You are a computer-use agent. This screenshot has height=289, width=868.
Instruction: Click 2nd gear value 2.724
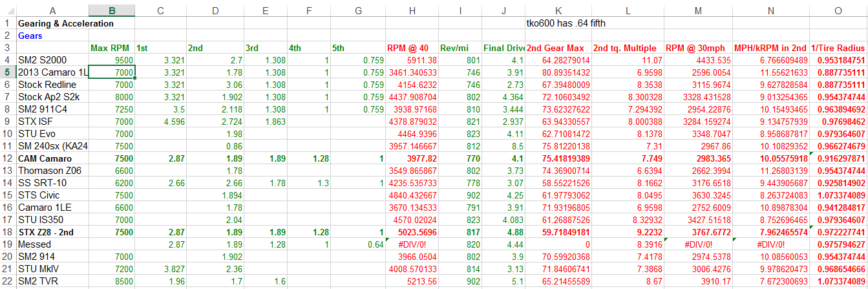click(215, 122)
